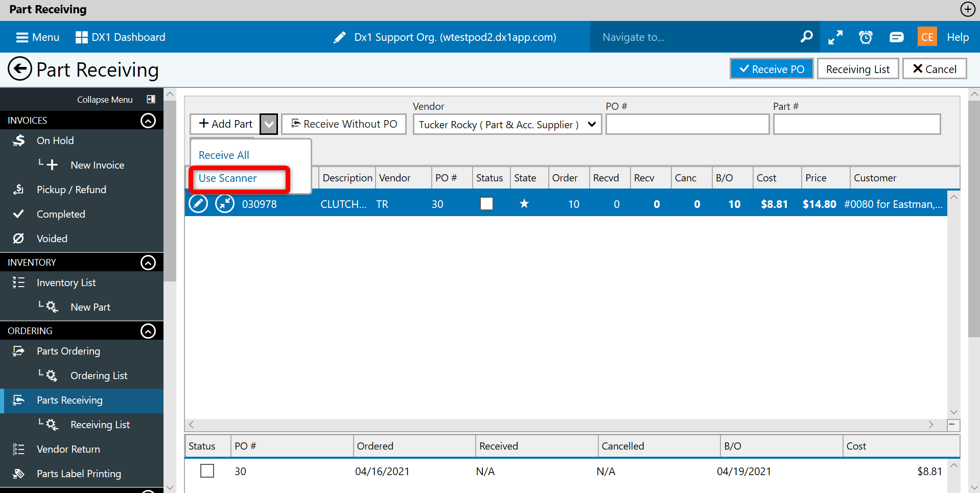Click the back arrow beside Part Receiving
This screenshot has width=980, height=493.
(20, 69)
